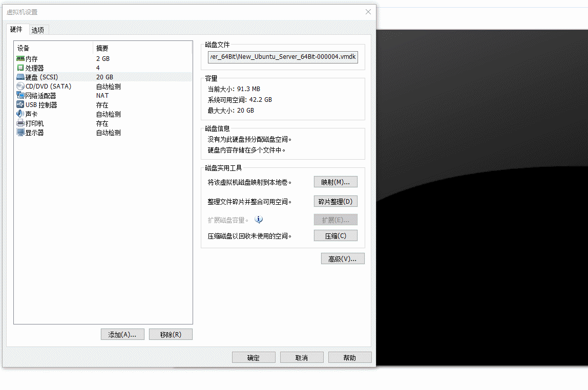Select the CD/DVD (SATA) row label
This screenshot has height=390, width=588.
[48, 86]
